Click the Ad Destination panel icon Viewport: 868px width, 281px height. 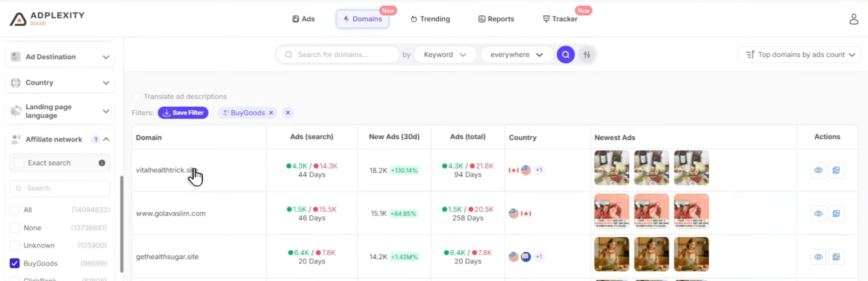coord(16,57)
